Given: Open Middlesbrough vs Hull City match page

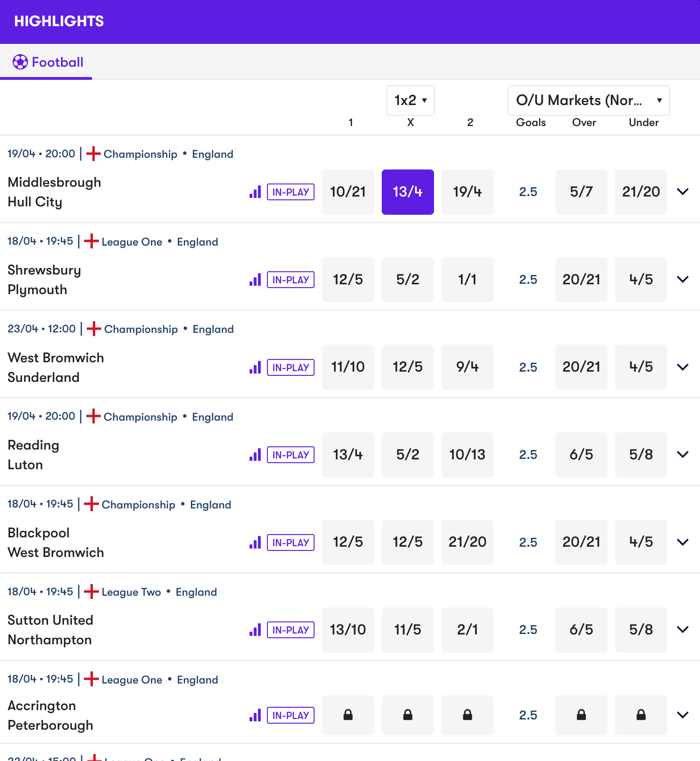Looking at the screenshot, I should point(55,192).
